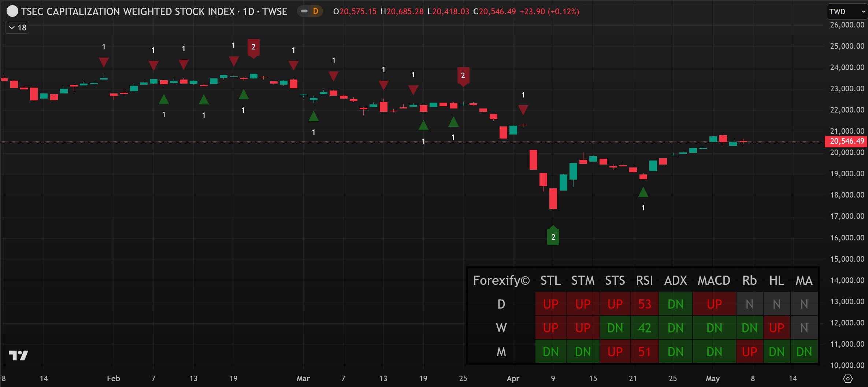868x387 pixels.
Task: Select the red down-triangle signal in early April
Action: (x=523, y=110)
